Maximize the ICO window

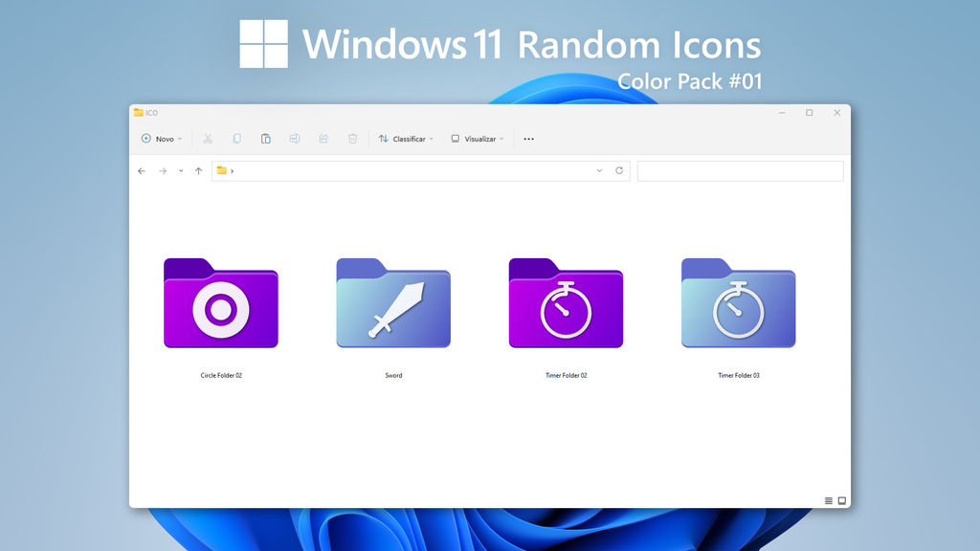point(810,113)
